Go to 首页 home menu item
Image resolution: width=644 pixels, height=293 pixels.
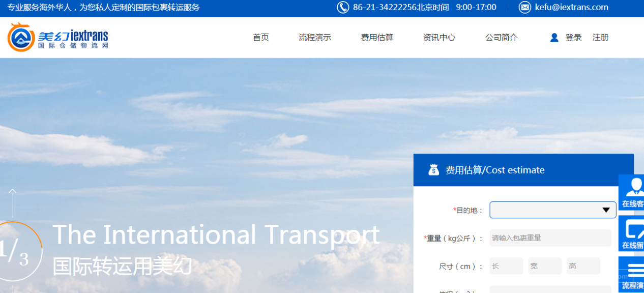click(x=260, y=37)
